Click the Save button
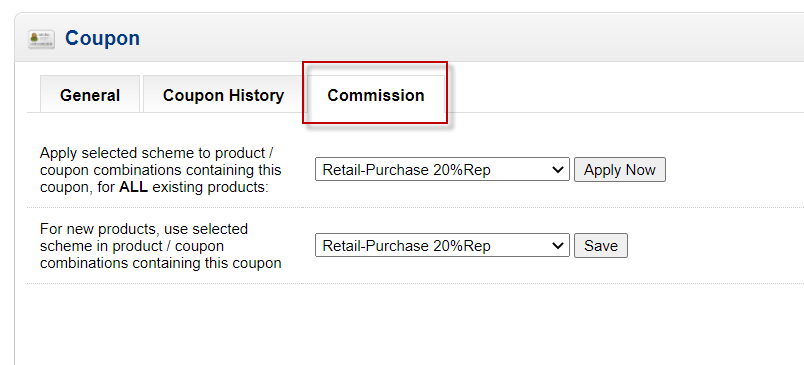 click(600, 246)
